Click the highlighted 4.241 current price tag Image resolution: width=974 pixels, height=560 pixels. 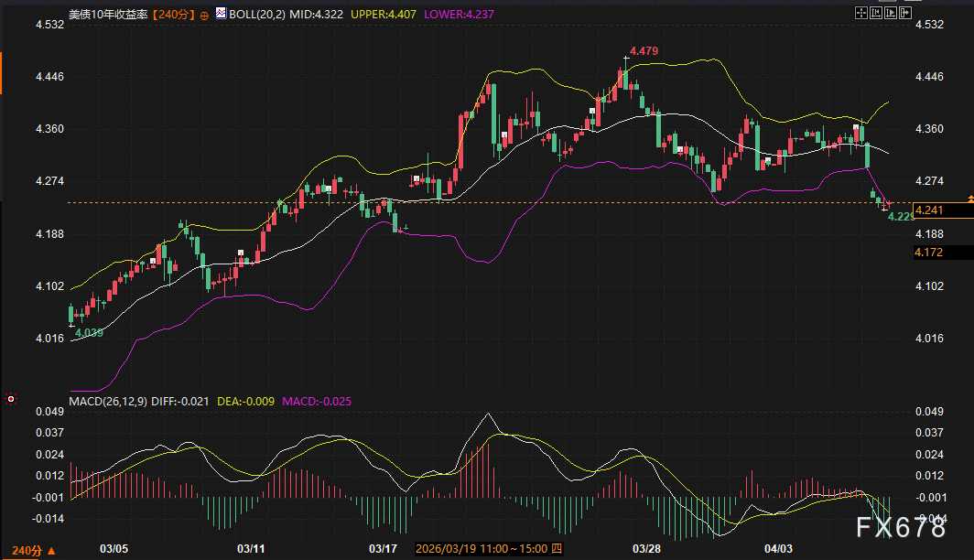click(940, 210)
